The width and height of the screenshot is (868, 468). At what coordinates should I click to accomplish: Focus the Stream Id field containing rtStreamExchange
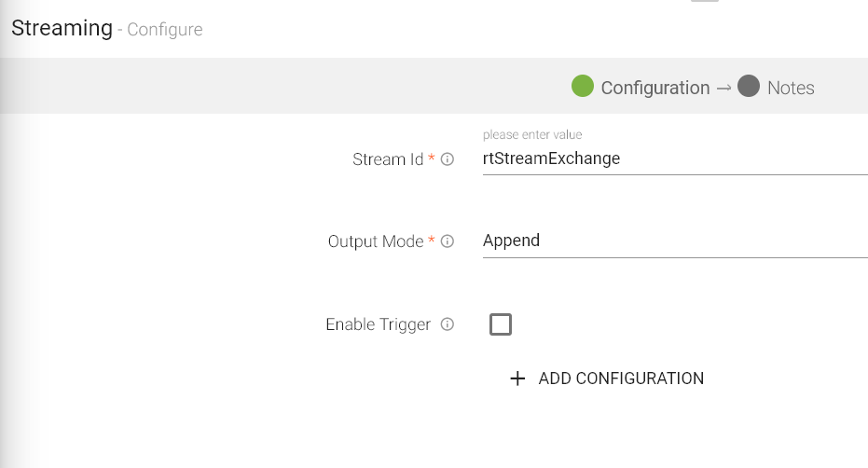click(x=674, y=158)
